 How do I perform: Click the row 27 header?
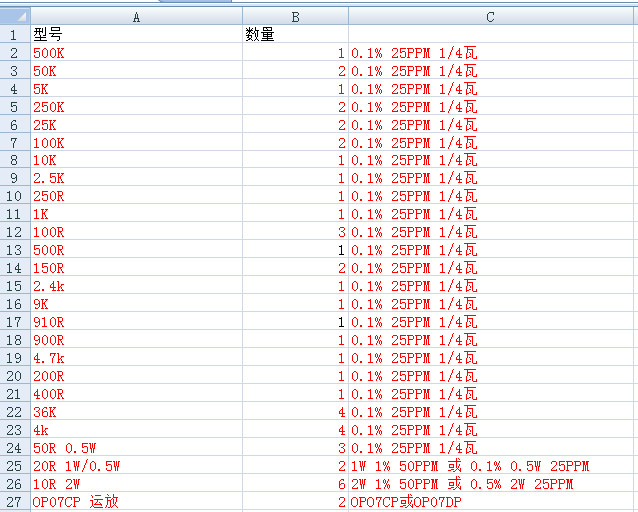tap(14, 502)
